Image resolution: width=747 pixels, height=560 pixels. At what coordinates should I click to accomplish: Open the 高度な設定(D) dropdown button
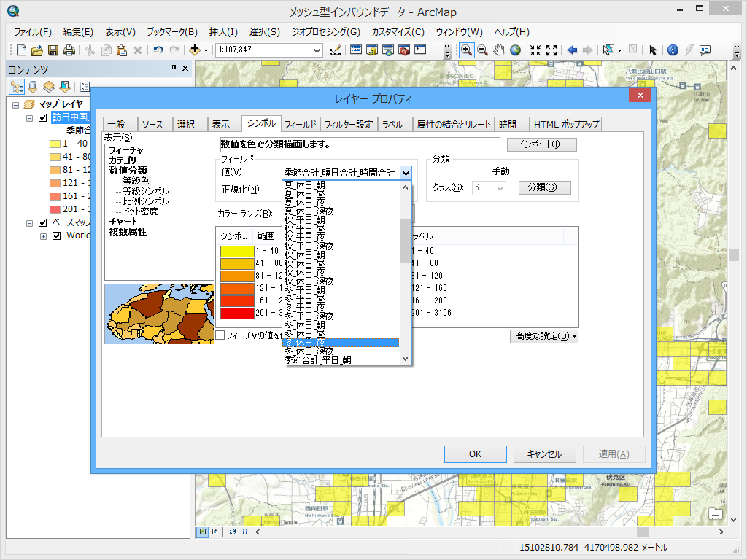(544, 336)
